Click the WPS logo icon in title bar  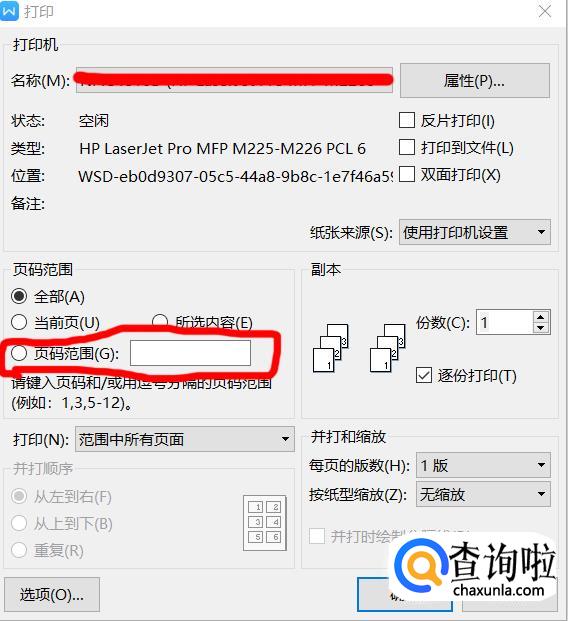coord(9,11)
